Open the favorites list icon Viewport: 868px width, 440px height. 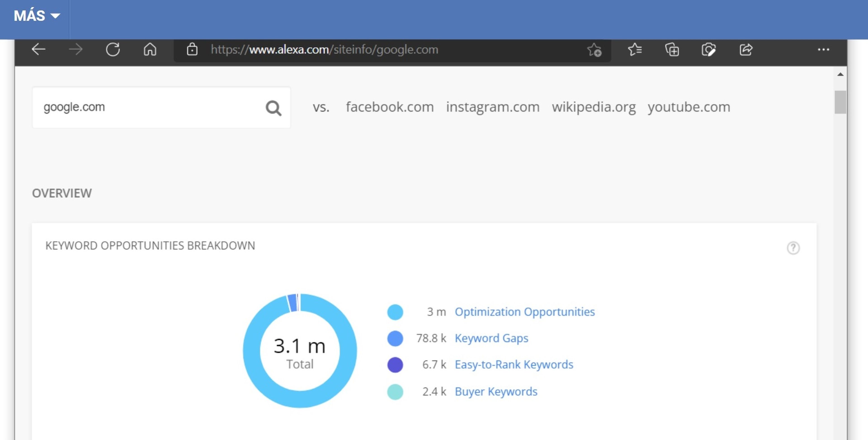pyautogui.click(x=635, y=50)
